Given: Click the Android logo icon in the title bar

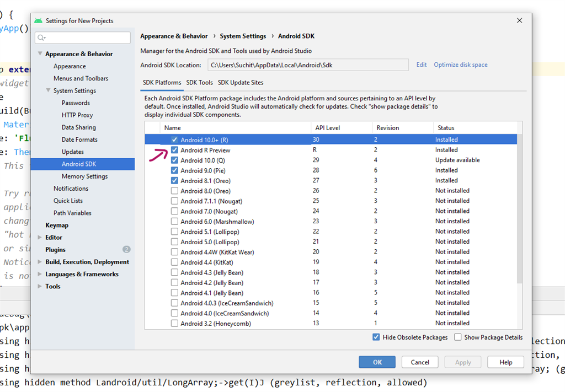Looking at the screenshot, I should click(38, 20).
